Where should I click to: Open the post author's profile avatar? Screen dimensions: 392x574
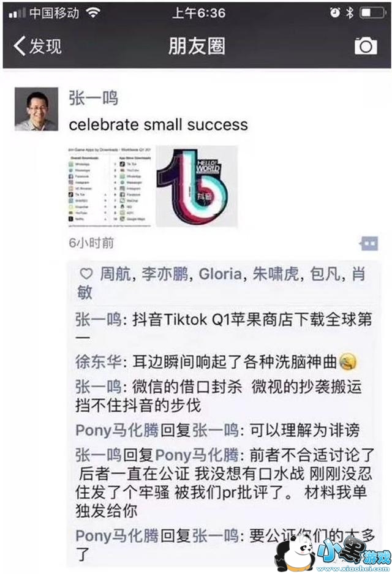36,109
